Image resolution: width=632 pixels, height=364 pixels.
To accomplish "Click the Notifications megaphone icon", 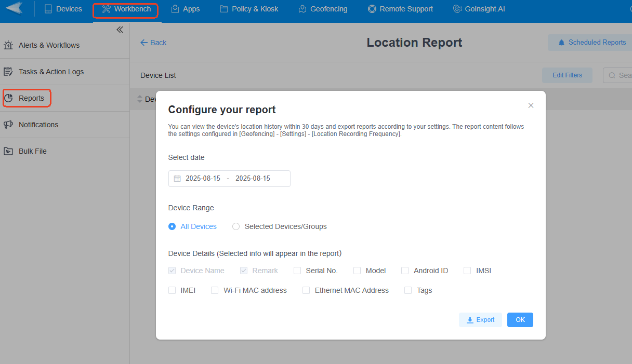I will [x=8, y=124].
